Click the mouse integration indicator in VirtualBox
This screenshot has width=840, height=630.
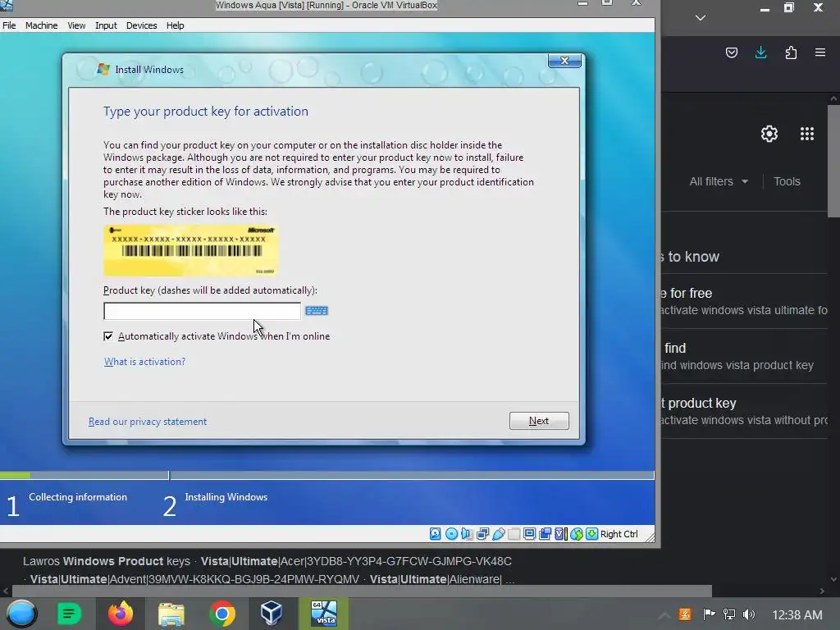pos(577,533)
